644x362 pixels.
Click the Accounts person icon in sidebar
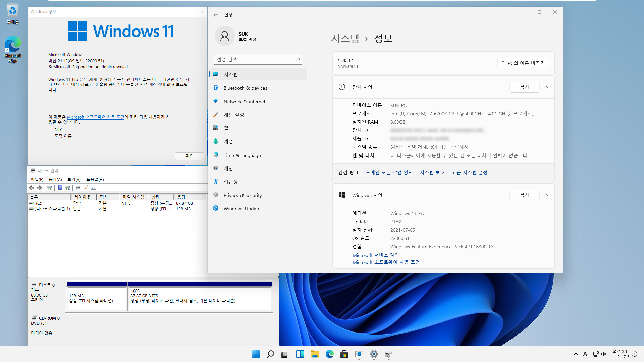[x=216, y=141]
